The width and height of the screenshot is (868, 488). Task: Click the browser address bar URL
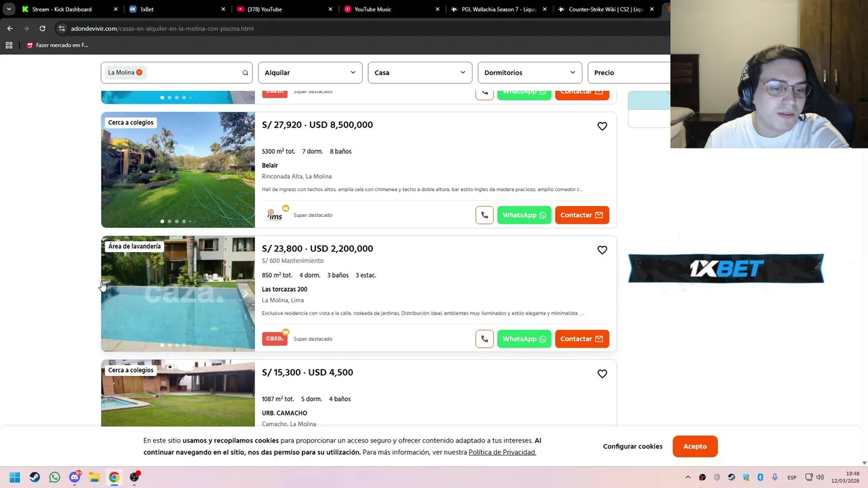pos(162,28)
